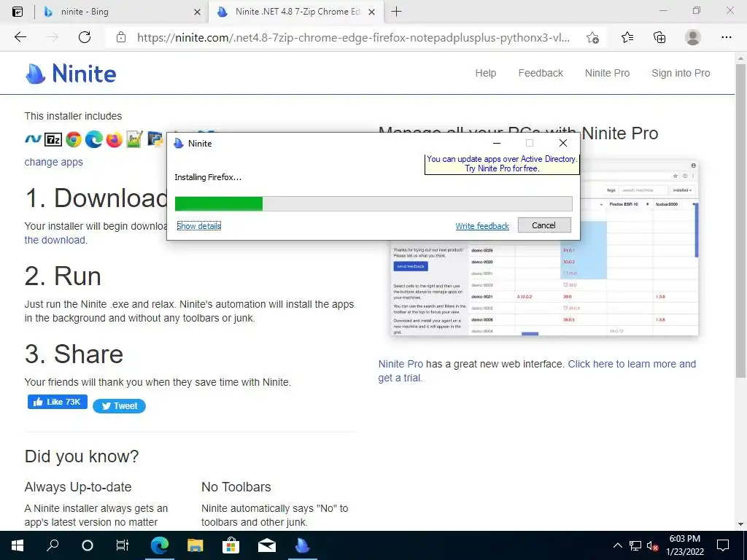Close the Ninite .NET 4.8 tab
The height and width of the screenshot is (560, 747).
point(371,12)
